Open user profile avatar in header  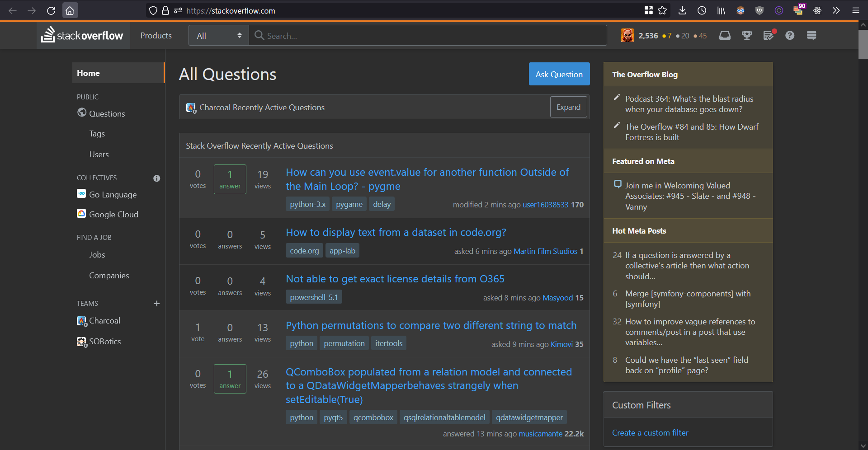[627, 35]
